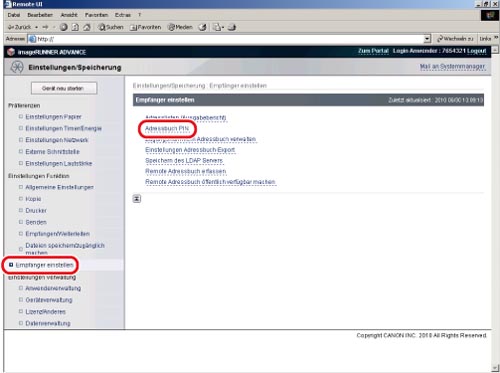The height and width of the screenshot is (373, 500).
Task: Click the Stop loading icon
Action: coord(64,27)
